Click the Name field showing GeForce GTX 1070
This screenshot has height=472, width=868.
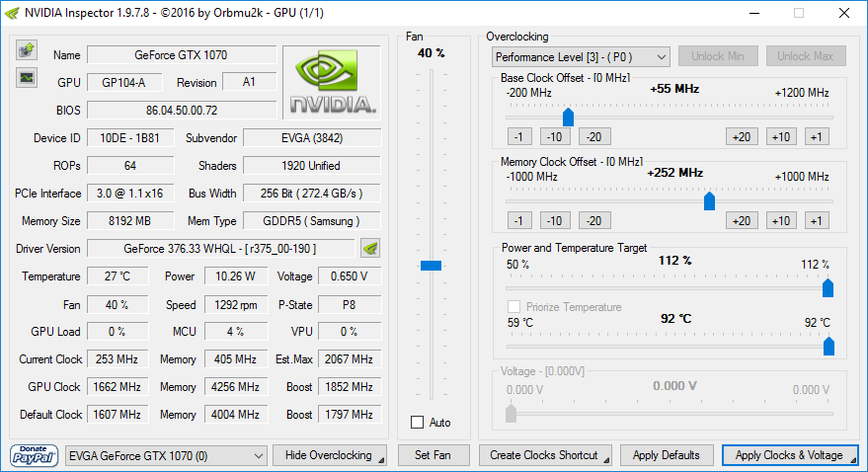pos(182,54)
